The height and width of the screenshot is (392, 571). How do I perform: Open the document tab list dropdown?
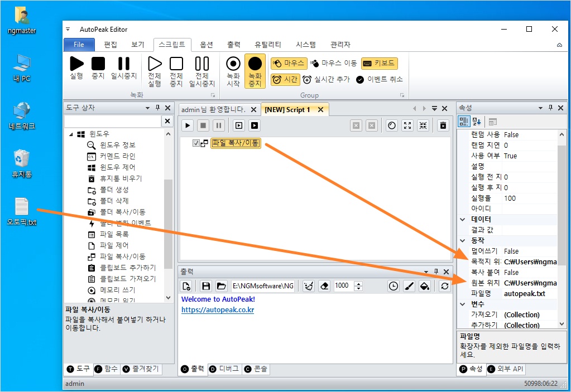[434, 108]
